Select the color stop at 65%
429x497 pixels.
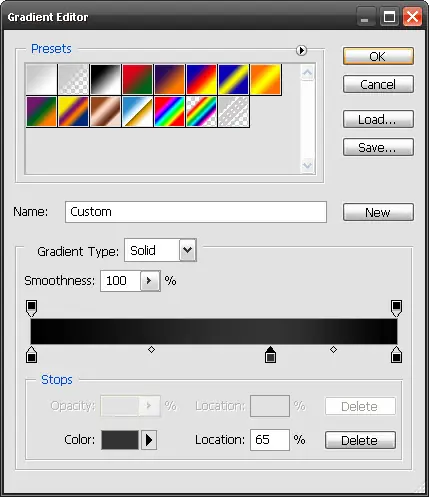click(270, 354)
